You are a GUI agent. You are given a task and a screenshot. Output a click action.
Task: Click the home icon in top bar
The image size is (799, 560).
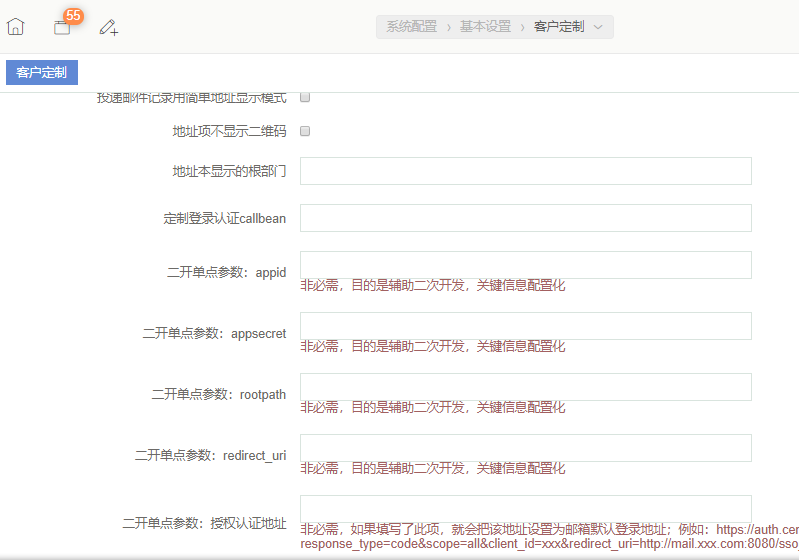click(15, 27)
